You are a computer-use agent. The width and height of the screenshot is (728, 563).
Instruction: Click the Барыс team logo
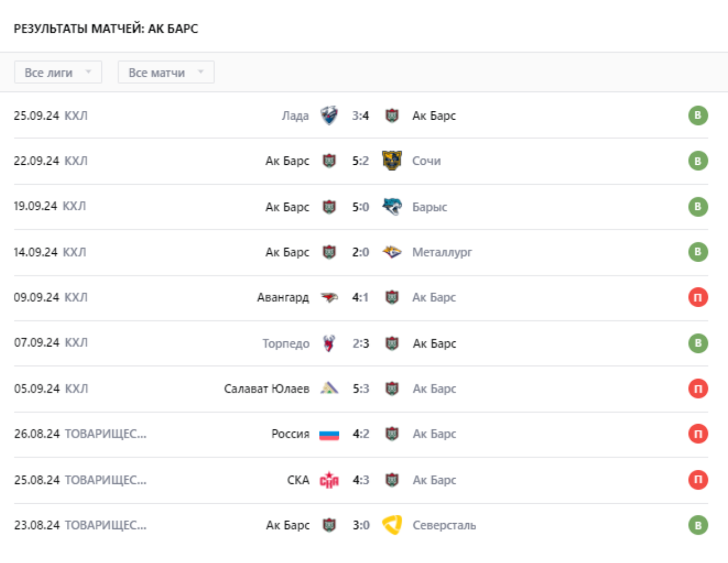coord(392,206)
